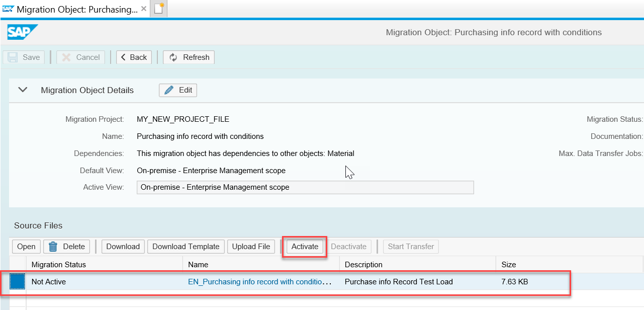Click the Source Files section heading
Image resolution: width=644 pixels, height=310 pixels.
(x=38, y=225)
